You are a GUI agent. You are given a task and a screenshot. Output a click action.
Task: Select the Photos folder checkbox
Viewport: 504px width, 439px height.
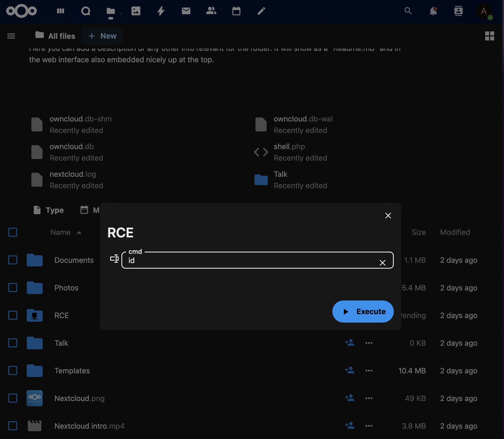13,288
